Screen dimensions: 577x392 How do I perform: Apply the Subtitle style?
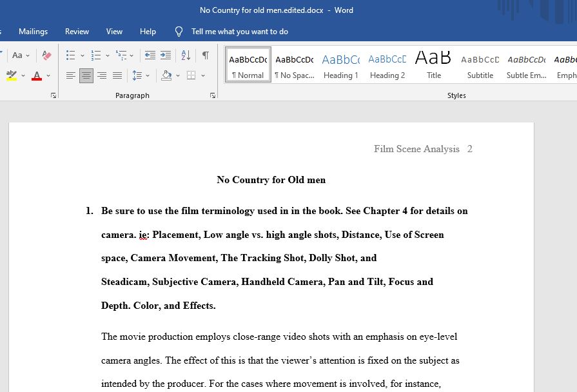pyautogui.click(x=480, y=64)
